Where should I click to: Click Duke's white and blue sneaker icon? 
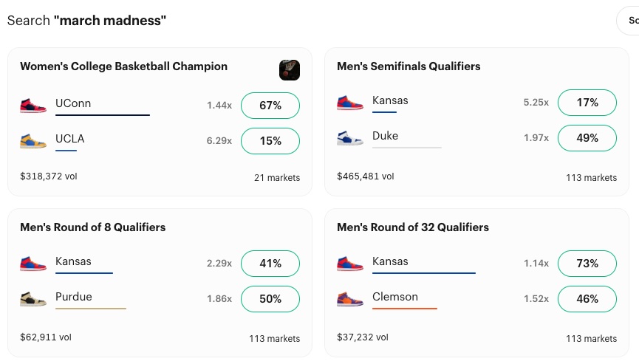point(350,138)
